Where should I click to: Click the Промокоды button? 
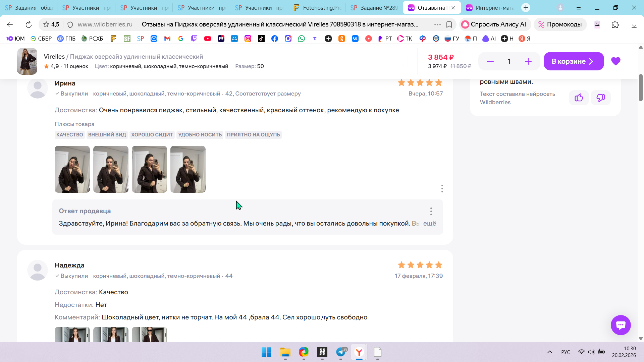pyautogui.click(x=560, y=24)
